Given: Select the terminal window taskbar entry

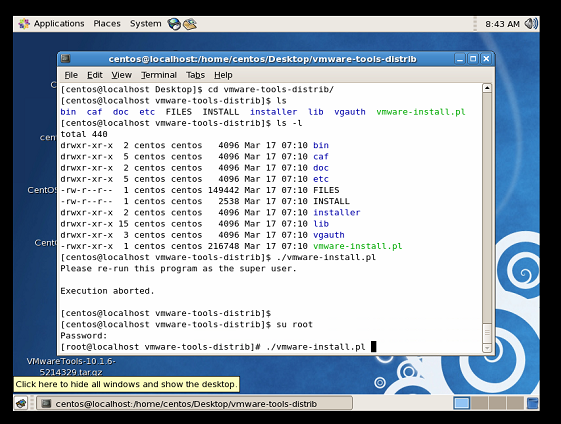Looking at the screenshot, I should [194, 404].
